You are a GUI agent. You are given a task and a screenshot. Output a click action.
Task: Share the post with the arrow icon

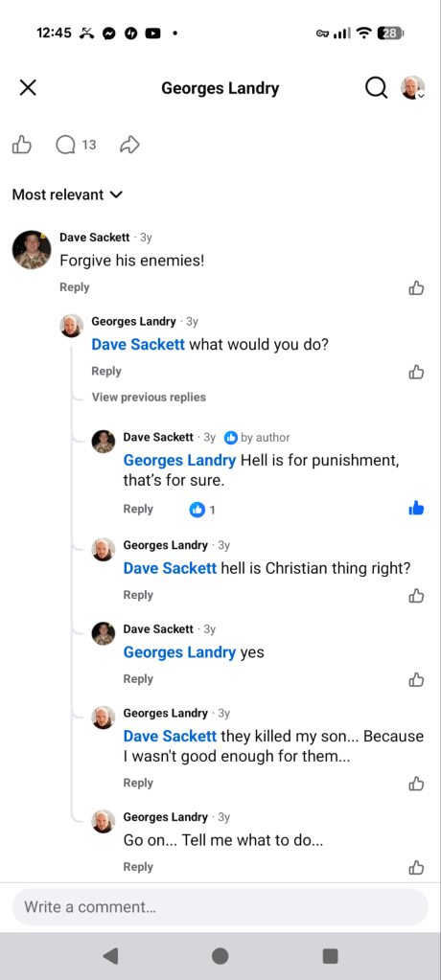tap(129, 145)
